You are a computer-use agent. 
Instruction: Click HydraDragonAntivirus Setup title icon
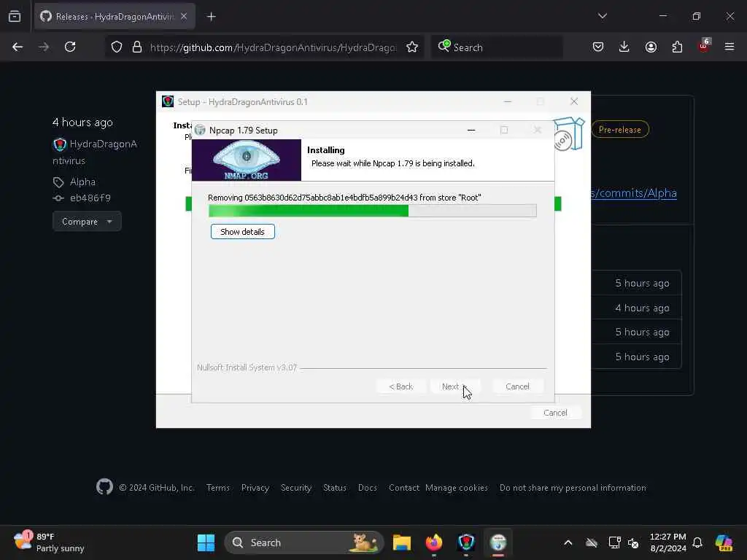tap(168, 101)
